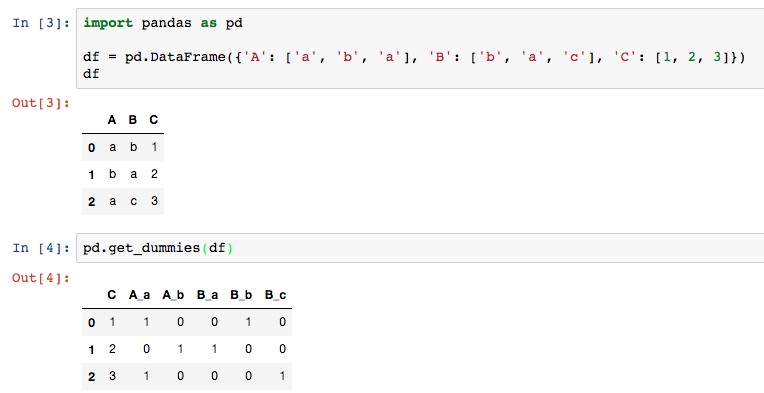Click the A_a column header
This screenshot has height=393, width=764.
(139, 295)
